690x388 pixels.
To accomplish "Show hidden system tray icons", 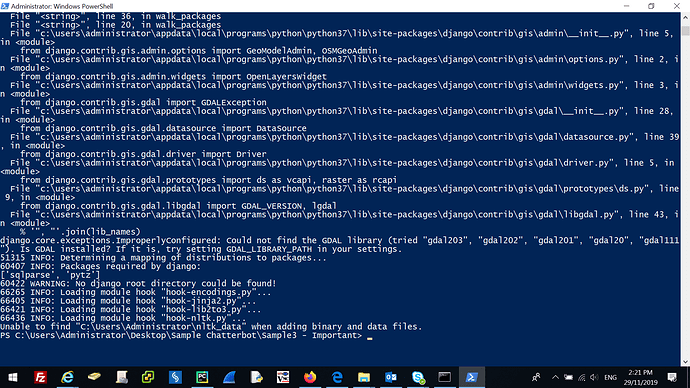I will tap(555, 377).
